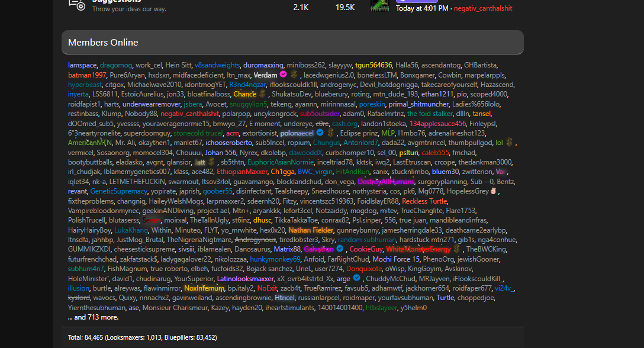Click the Suggestions forum icon

pyautogui.click(x=77, y=4)
